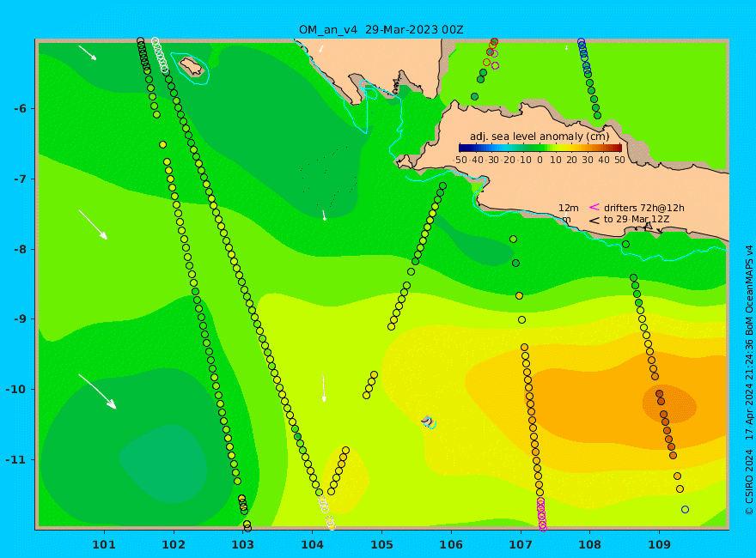This screenshot has height=558, width=756.
Task: Click the dark blue end of the colorbar
Action: pos(463,148)
